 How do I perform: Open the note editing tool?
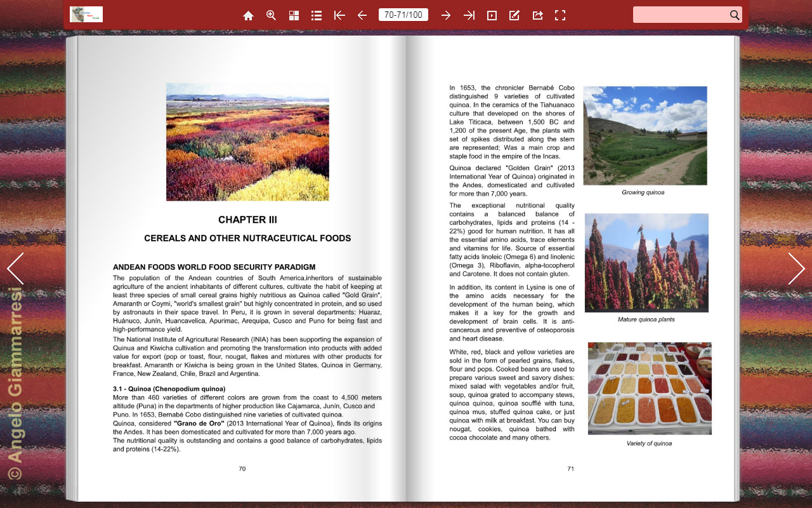(x=514, y=15)
